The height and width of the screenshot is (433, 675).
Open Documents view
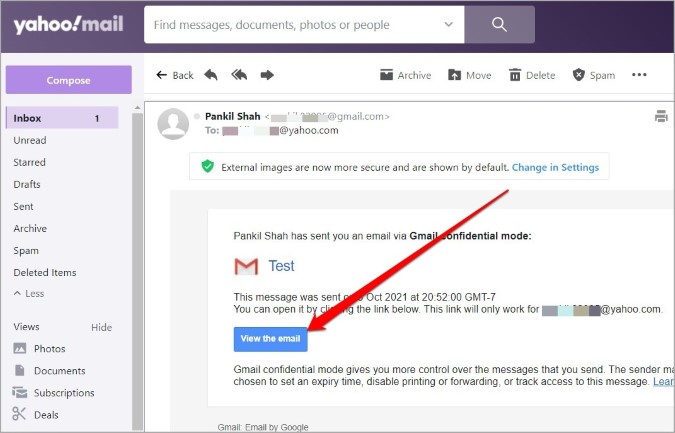point(50,371)
